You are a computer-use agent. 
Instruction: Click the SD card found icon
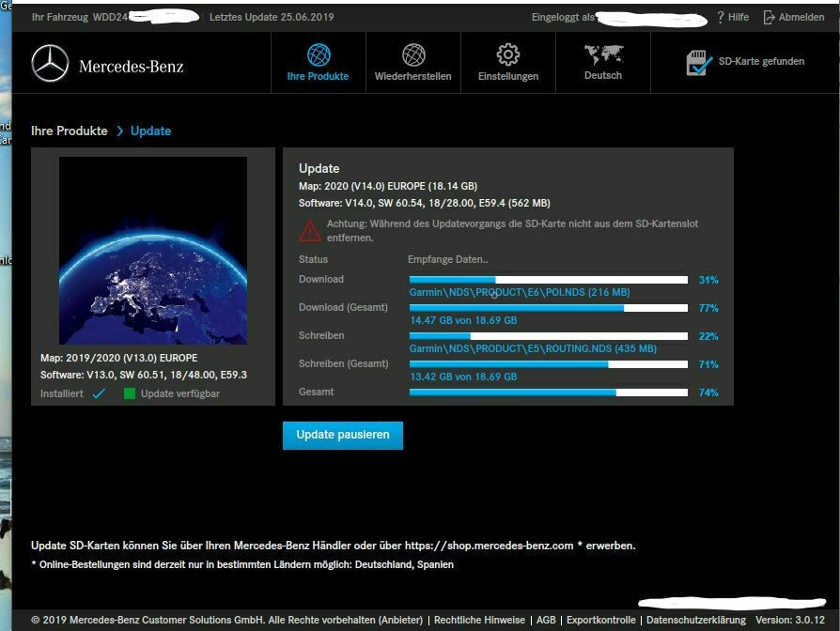tap(700, 63)
